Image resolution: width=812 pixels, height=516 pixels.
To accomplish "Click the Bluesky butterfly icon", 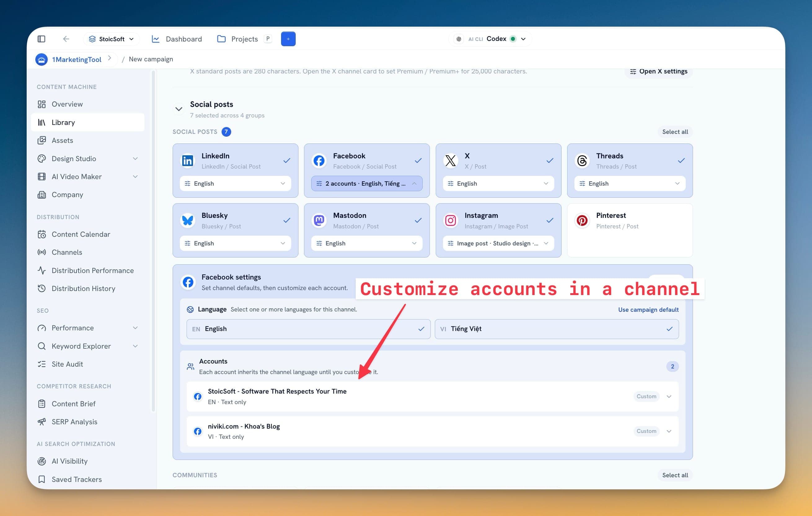I will (x=188, y=221).
